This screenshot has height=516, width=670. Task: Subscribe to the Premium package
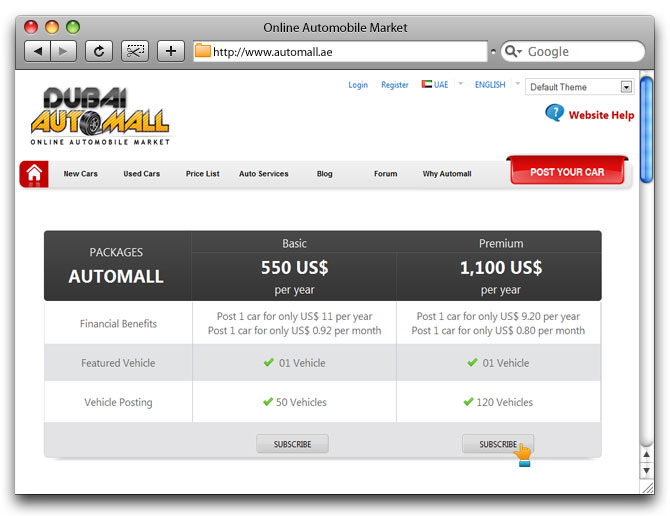498,444
